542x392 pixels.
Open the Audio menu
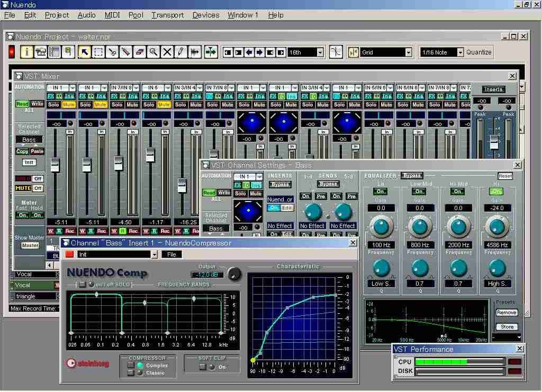tap(86, 15)
